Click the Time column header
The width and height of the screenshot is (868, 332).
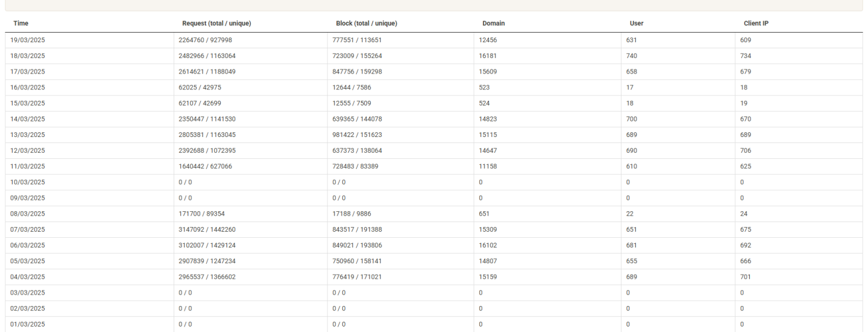click(x=20, y=24)
